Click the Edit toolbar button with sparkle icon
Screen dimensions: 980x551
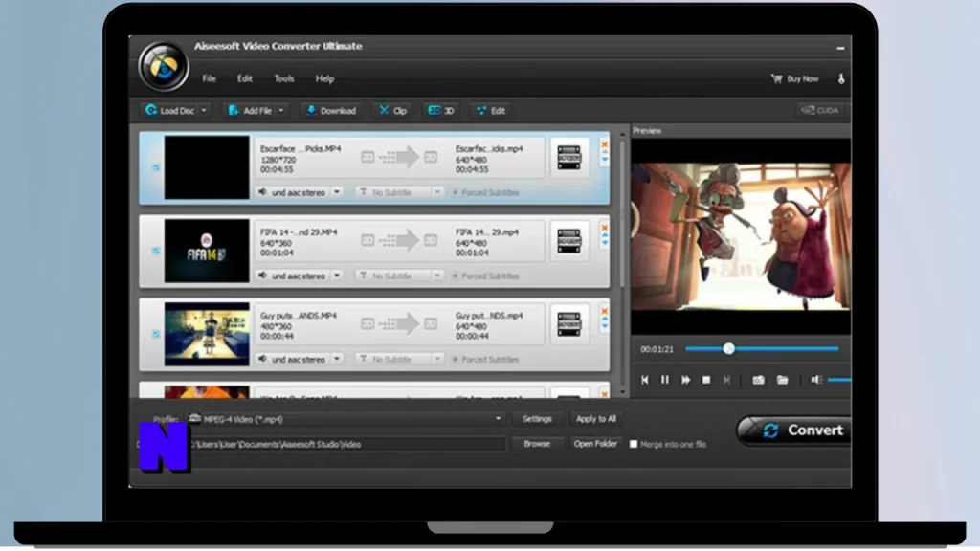[x=491, y=111]
